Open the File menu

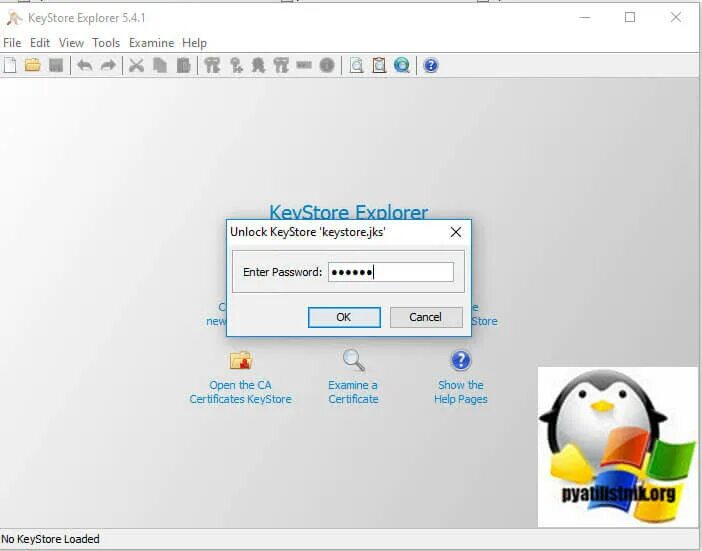click(12, 43)
